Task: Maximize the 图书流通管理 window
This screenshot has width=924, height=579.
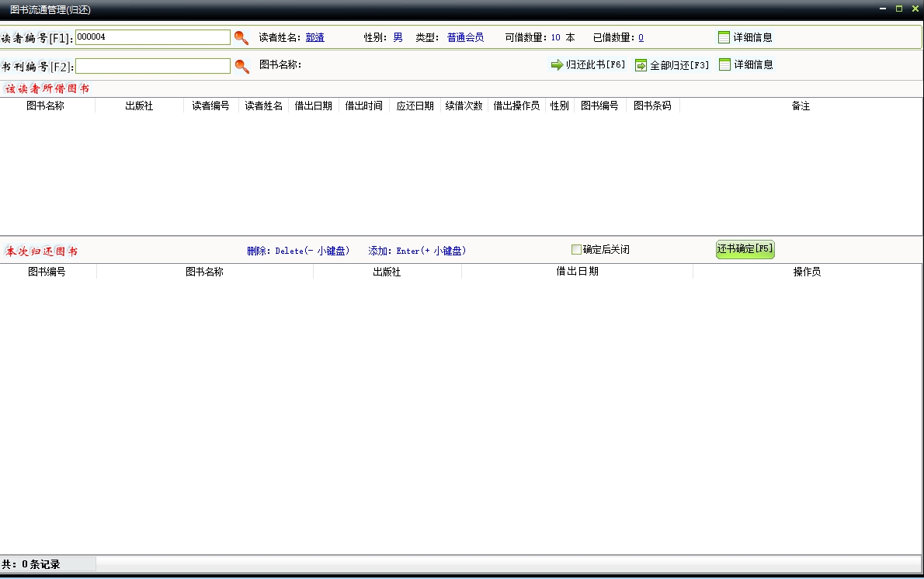Action: click(x=898, y=9)
